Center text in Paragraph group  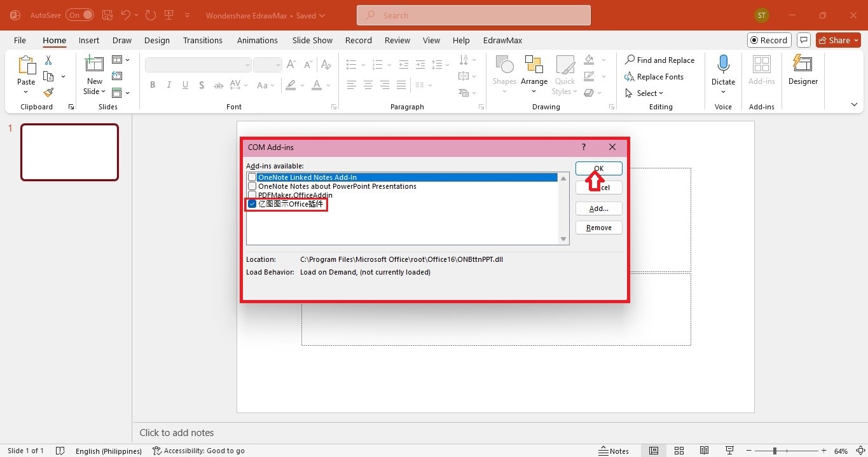pos(368,85)
